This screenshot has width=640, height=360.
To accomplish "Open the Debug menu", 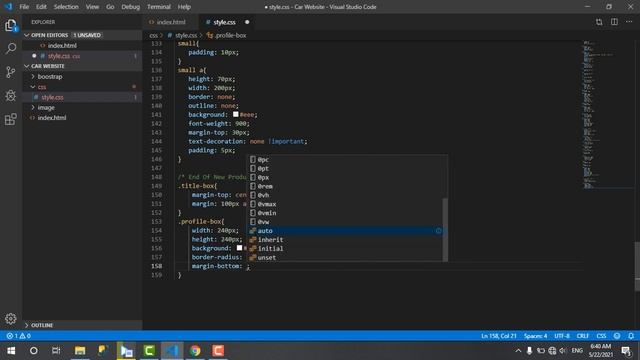I will [131, 7].
